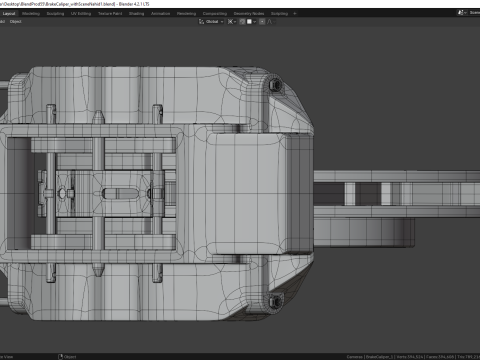Click the slotted pin at caliper center
Viewport: 480px width, 360px height.
click(120, 193)
